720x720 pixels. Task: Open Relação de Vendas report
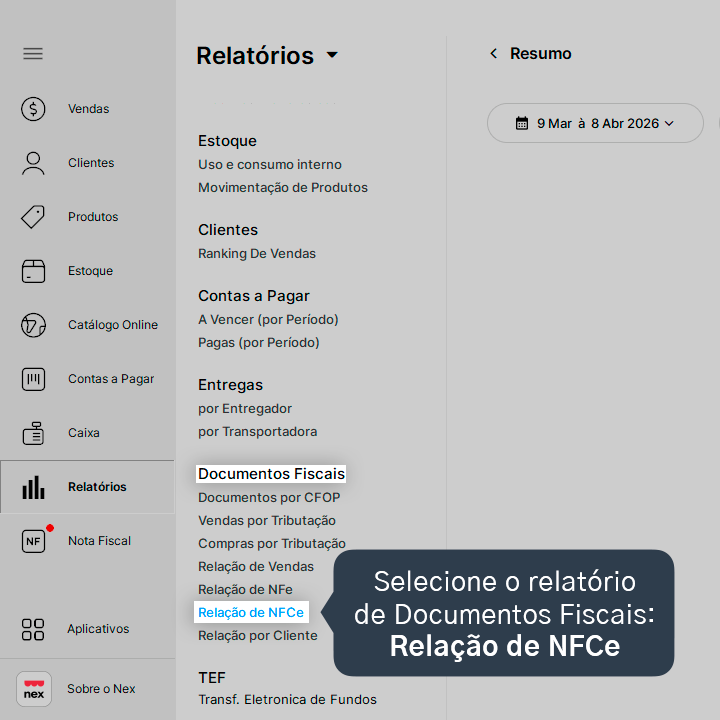click(x=256, y=566)
